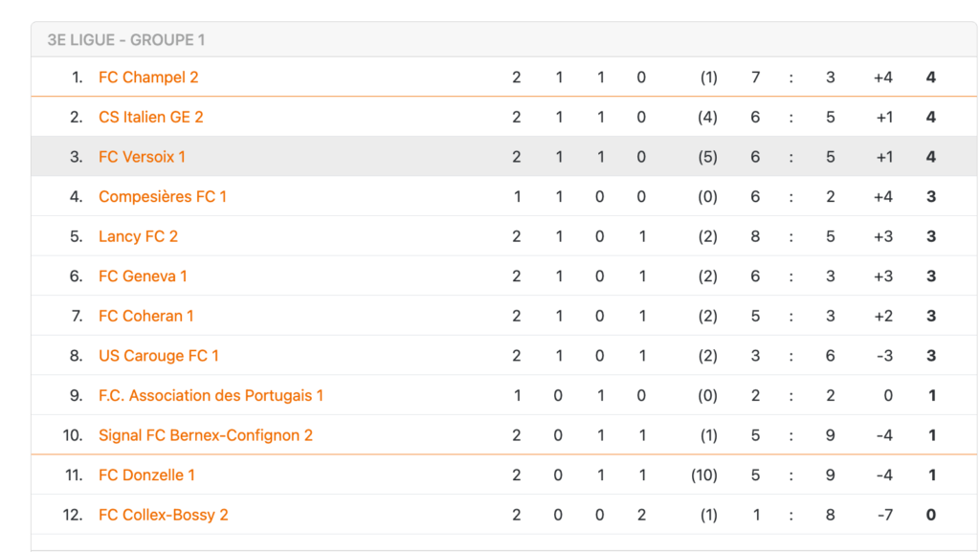Click FC Collex-Bossy 2's bold 0 points
980x552 pixels.
click(930, 515)
